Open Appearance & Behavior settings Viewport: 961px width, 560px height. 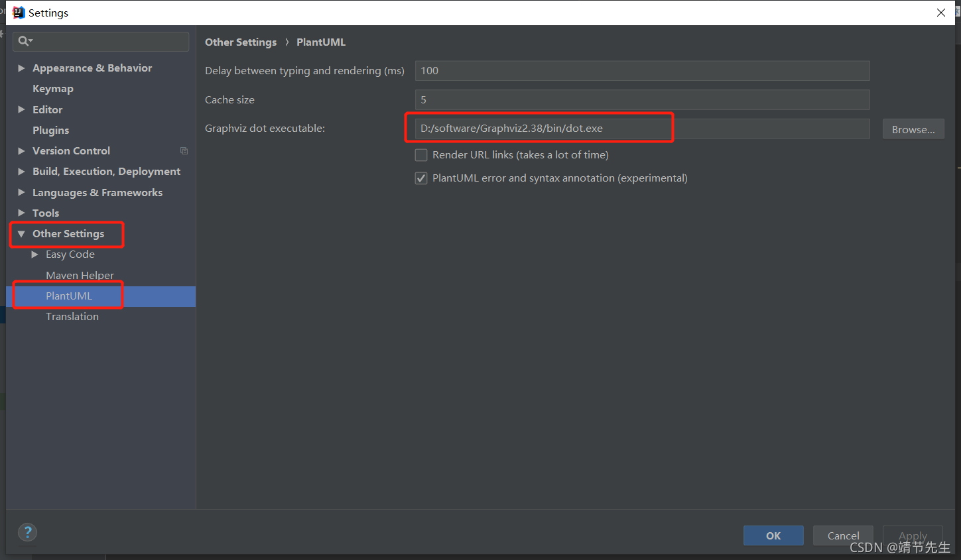92,68
